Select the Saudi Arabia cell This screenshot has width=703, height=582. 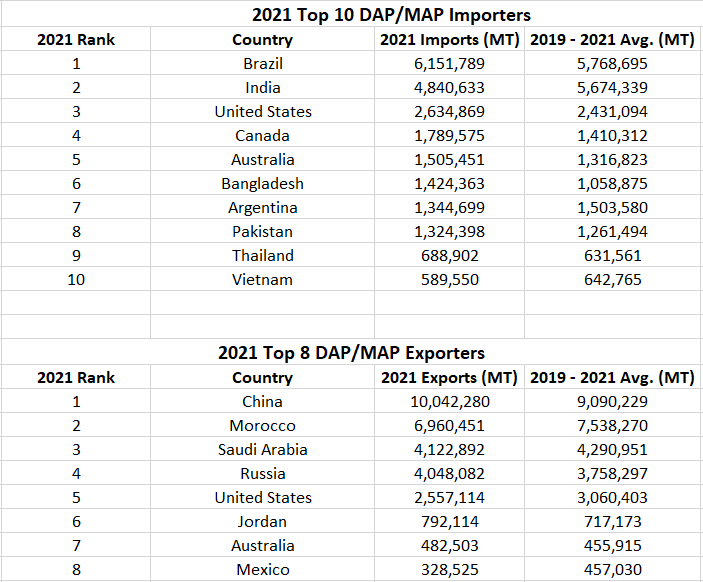click(263, 449)
